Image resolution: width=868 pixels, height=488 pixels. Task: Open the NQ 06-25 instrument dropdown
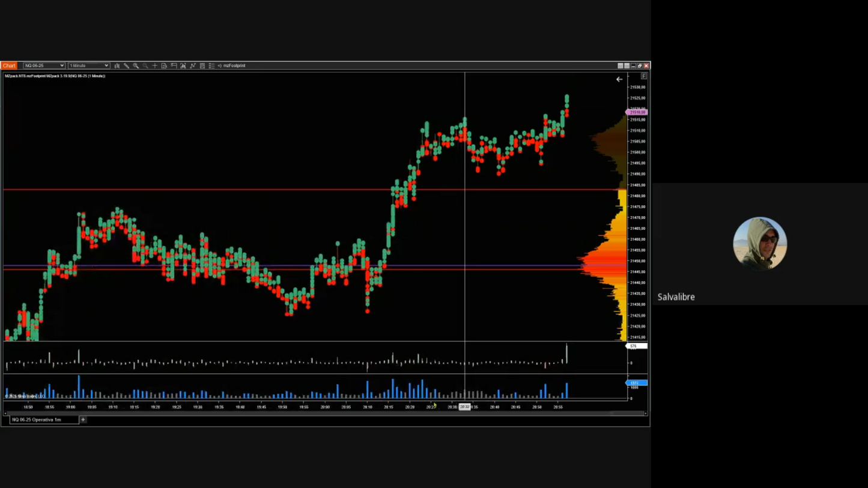tap(43, 65)
